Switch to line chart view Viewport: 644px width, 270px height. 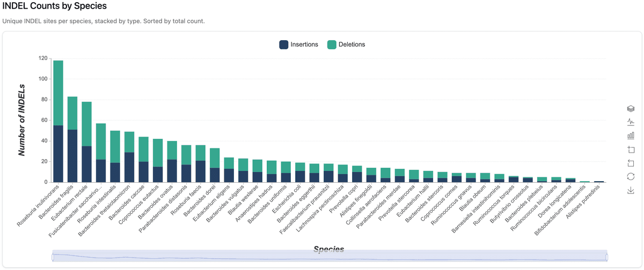pyautogui.click(x=631, y=122)
